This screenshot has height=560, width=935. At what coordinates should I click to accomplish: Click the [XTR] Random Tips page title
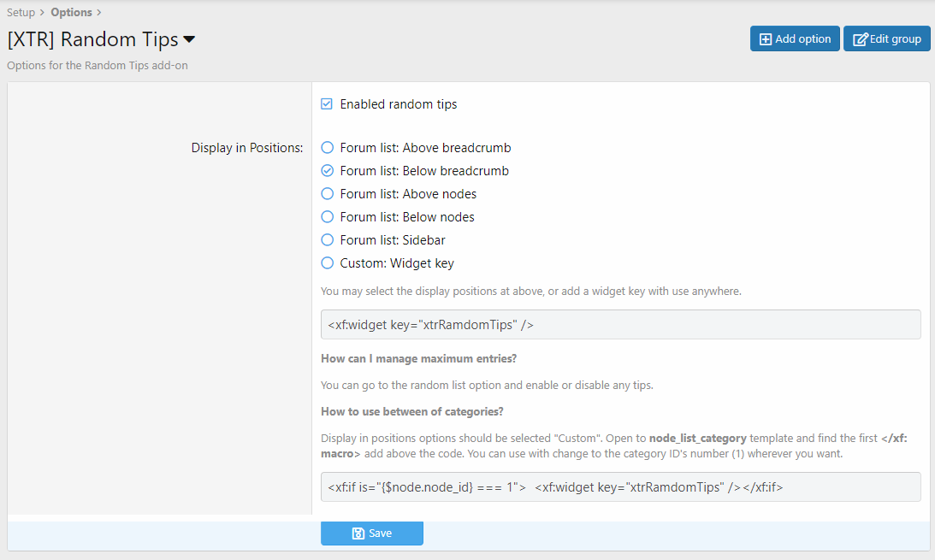[x=92, y=39]
